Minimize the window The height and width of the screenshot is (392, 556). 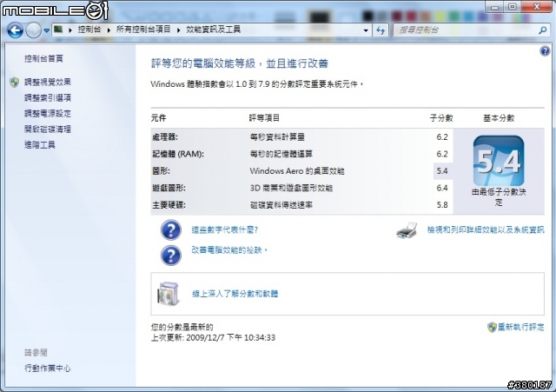[x=495, y=7]
